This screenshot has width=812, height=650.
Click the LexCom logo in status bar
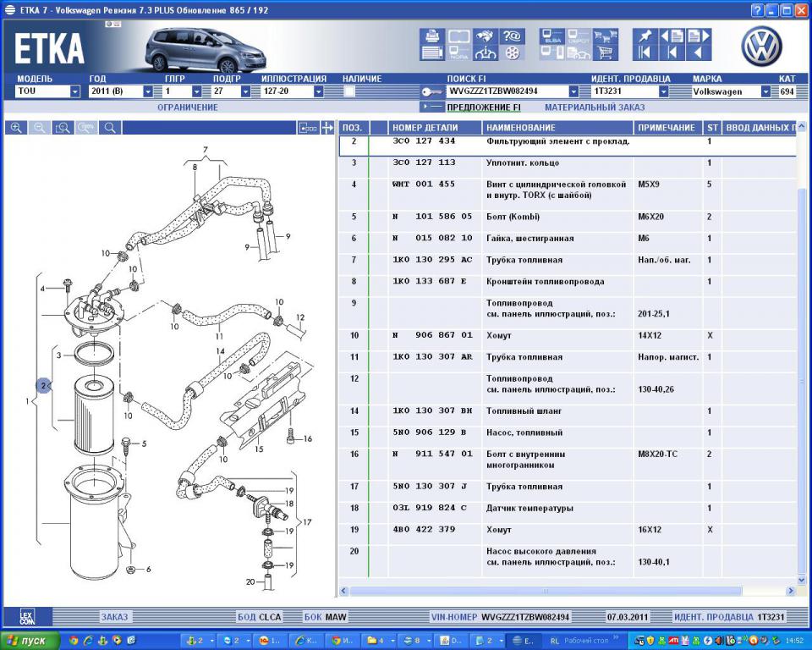point(27,616)
